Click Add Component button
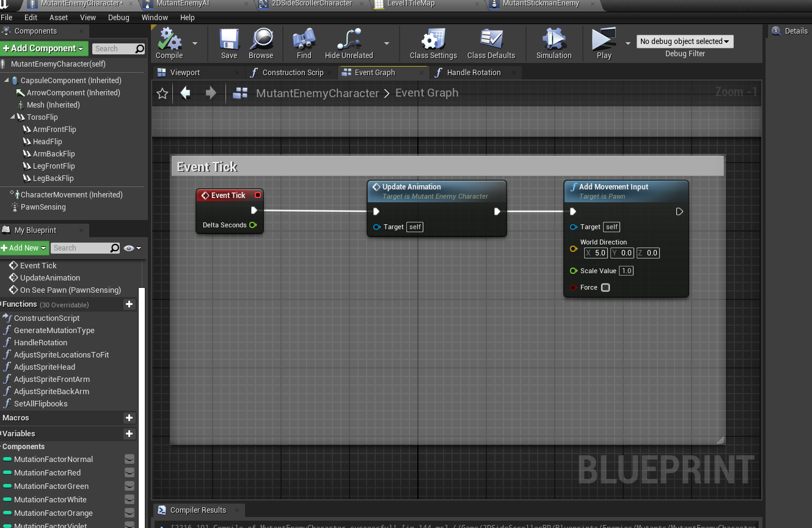Image resolution: width=812 pixels, height=528 pixels. point(44,48)
